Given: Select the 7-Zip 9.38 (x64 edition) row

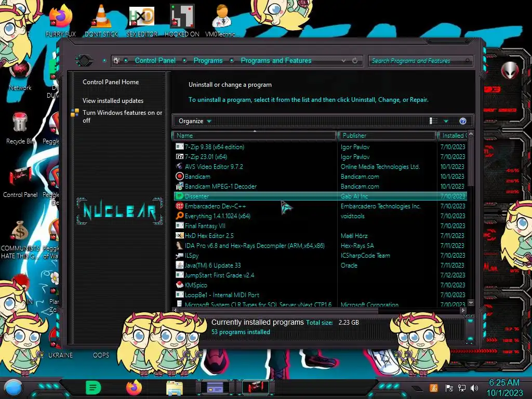Looking at the screenshot, I should pos(320,147).
